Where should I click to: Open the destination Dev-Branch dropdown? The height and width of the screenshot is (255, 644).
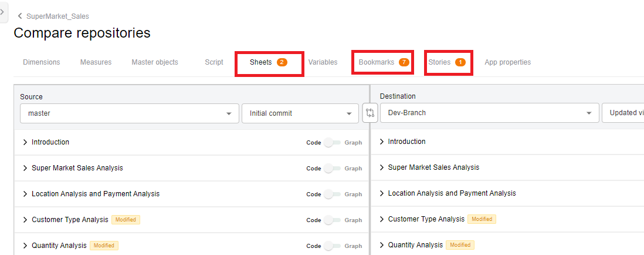489,113
